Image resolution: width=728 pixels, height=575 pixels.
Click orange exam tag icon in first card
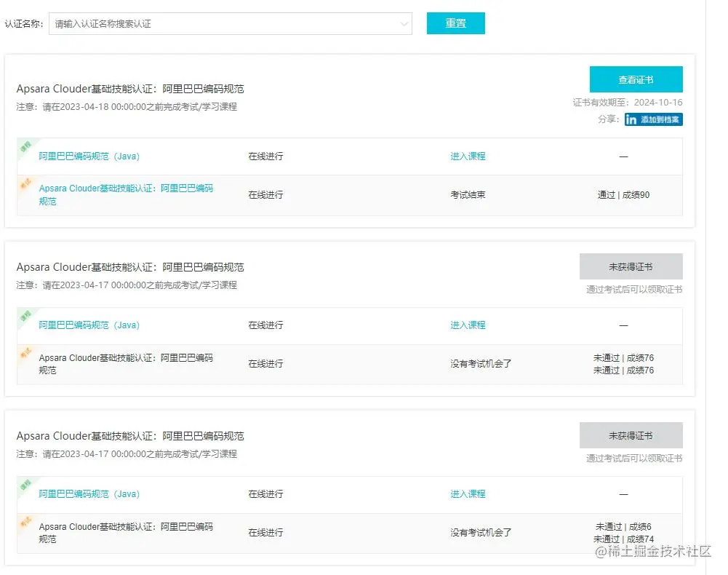[x=25, y=183]
